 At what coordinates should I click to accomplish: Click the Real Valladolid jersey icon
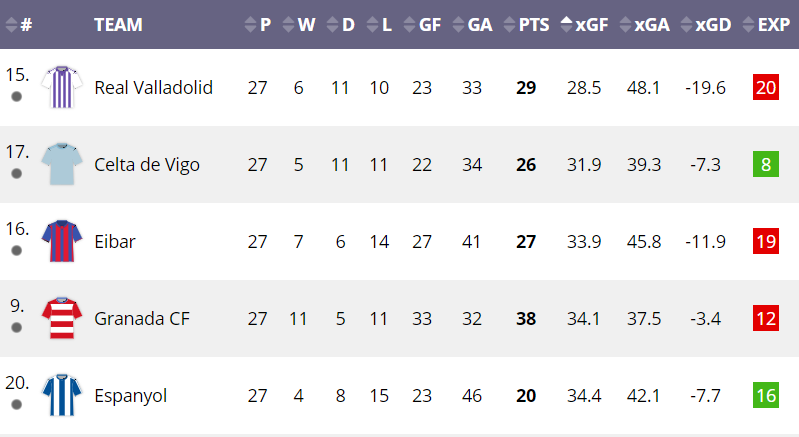[62, 87]
